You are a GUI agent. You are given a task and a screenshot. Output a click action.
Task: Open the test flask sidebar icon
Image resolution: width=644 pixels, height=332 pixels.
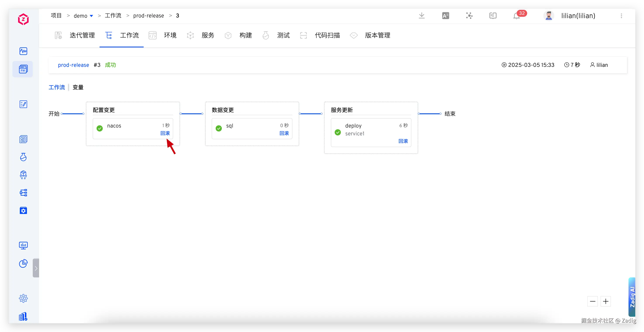(x=23, y=157)
